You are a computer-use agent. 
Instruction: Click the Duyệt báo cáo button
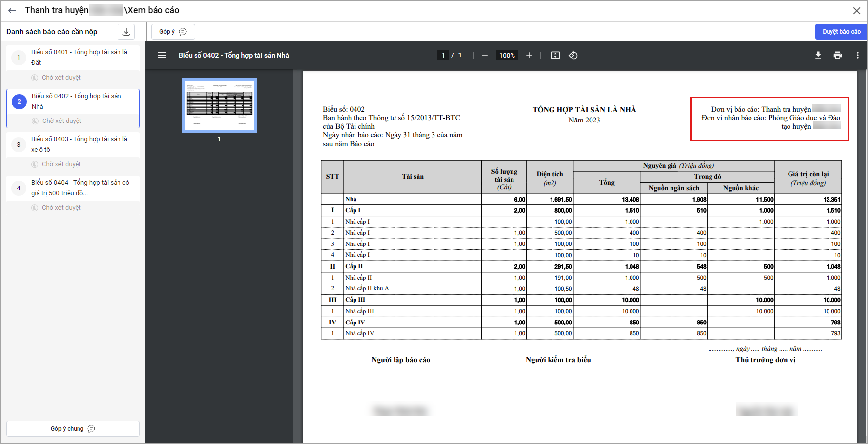(x=841, y=32)
